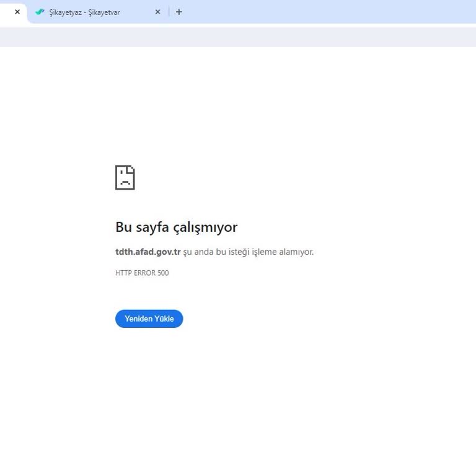The height and width of the screenshot is (476, 476).
Task: Close the Şikayetyaz - Şikayetvar tab
Action: coord(157,12)
